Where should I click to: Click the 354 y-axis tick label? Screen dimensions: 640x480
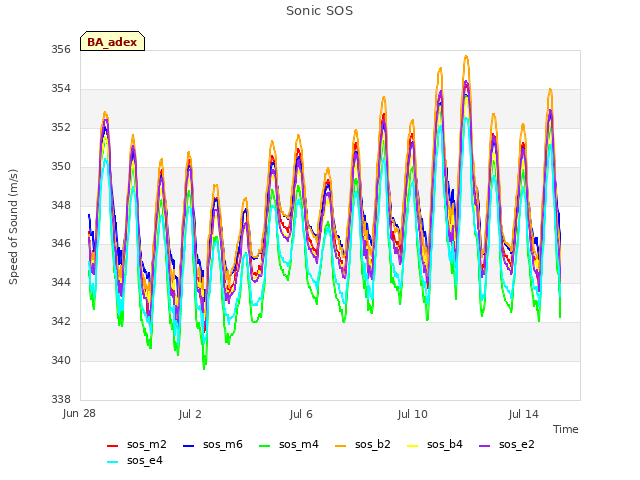(61, 88)
